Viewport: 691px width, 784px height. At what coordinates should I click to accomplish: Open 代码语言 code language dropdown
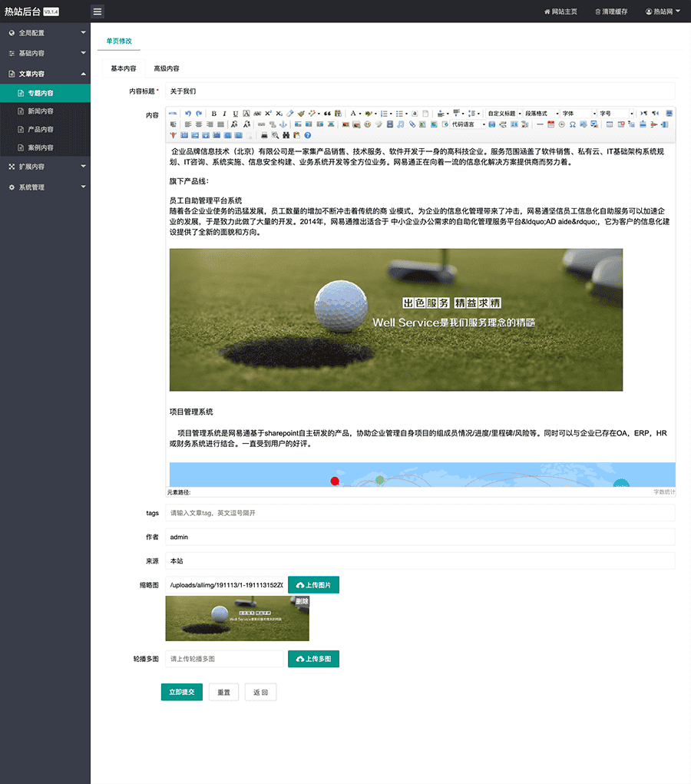(x=468, y=124)
